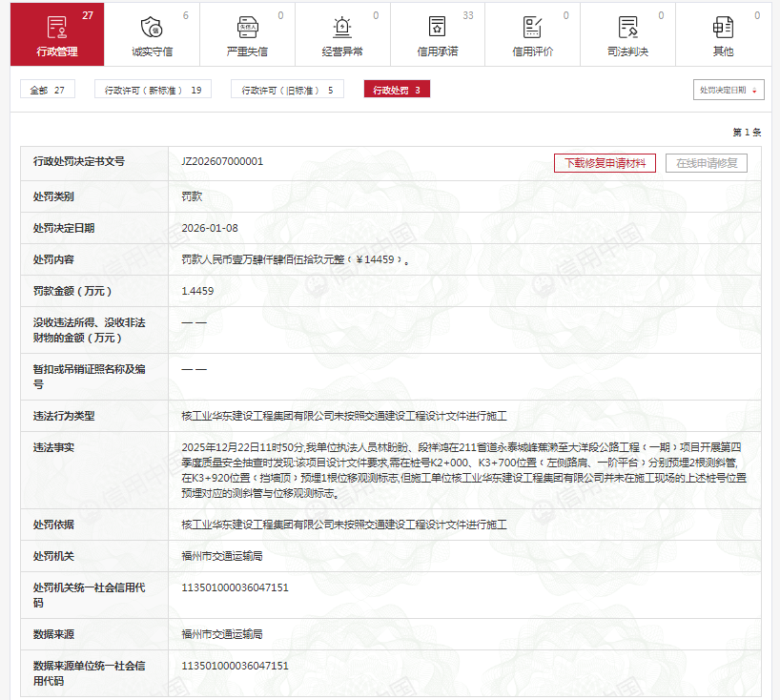Click the 罚款金额 value 1.4459
Viewport: 780px width, 700px height.
(197, 291)
